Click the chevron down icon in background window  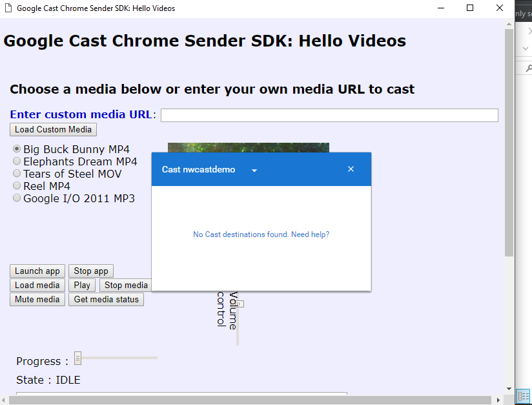click(x=525, y=48)
